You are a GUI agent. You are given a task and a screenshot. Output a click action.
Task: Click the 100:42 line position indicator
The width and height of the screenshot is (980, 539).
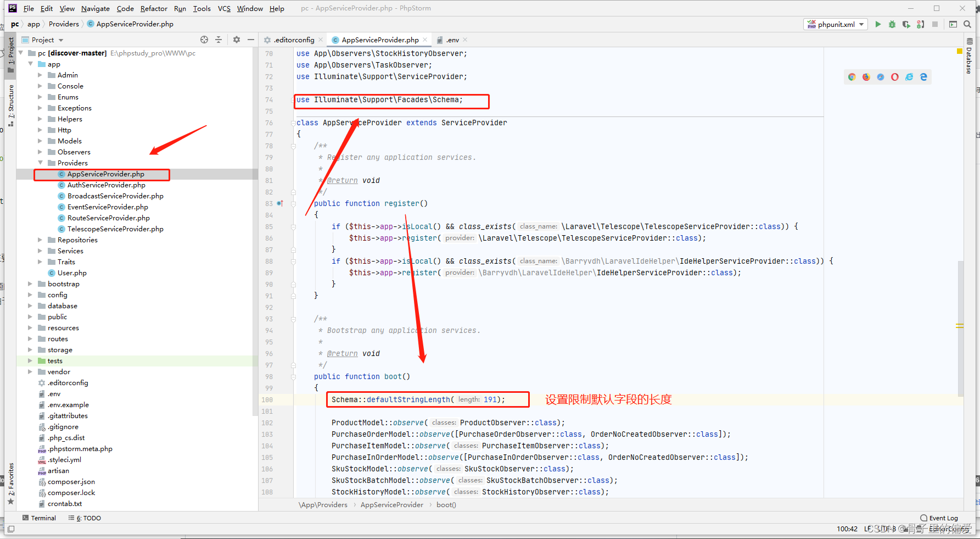tap(847, 529)
